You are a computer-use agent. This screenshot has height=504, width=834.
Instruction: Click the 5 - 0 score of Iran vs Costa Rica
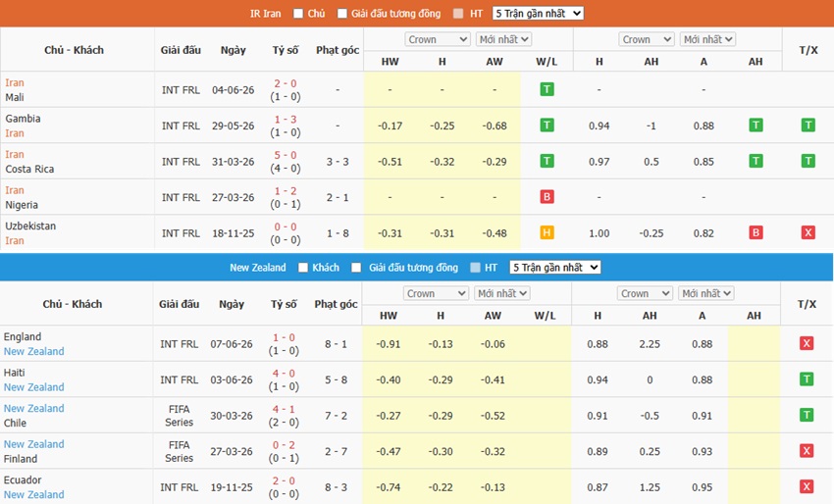[286, 155]
